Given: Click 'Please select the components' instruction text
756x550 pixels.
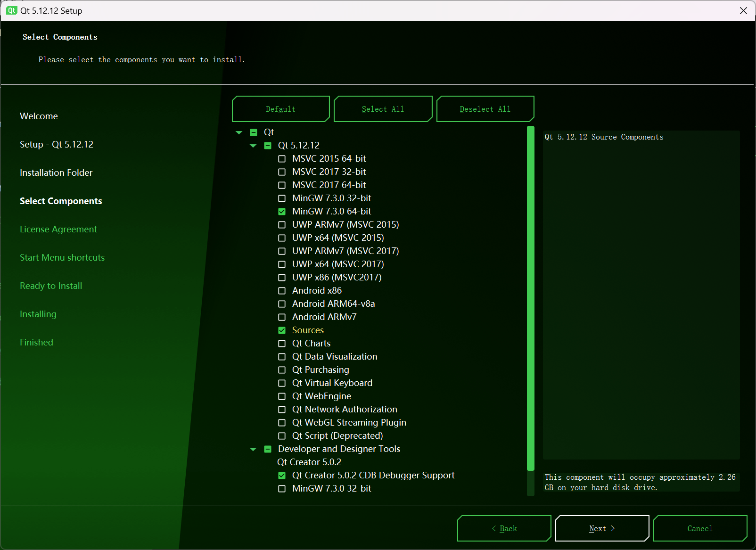Looking at the screenshot, I should (x=141, y=60).
